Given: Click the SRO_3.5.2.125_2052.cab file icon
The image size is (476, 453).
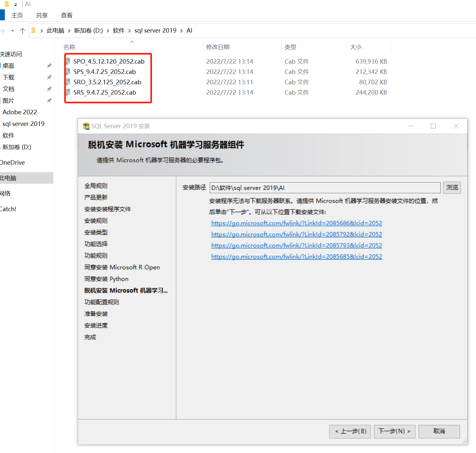Looking at the screenshot, I should coord(68,82).
